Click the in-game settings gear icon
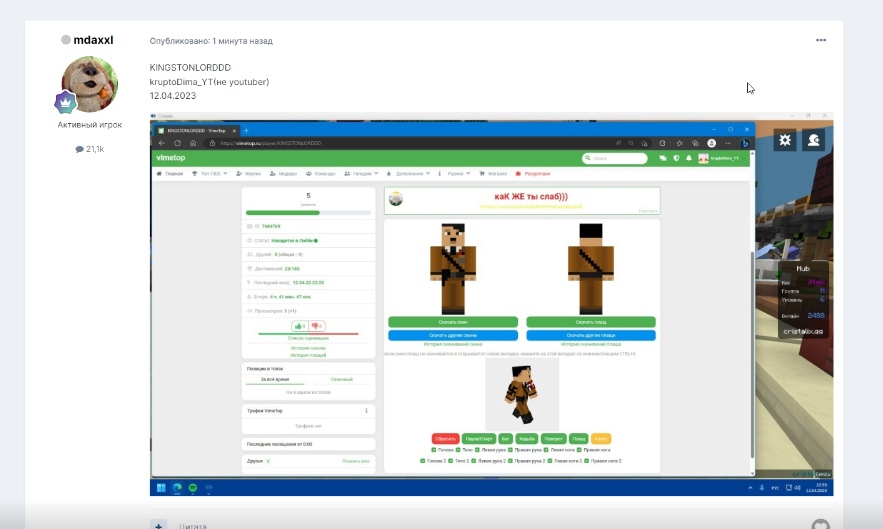The image size is (883, 529). click(786, 141)
